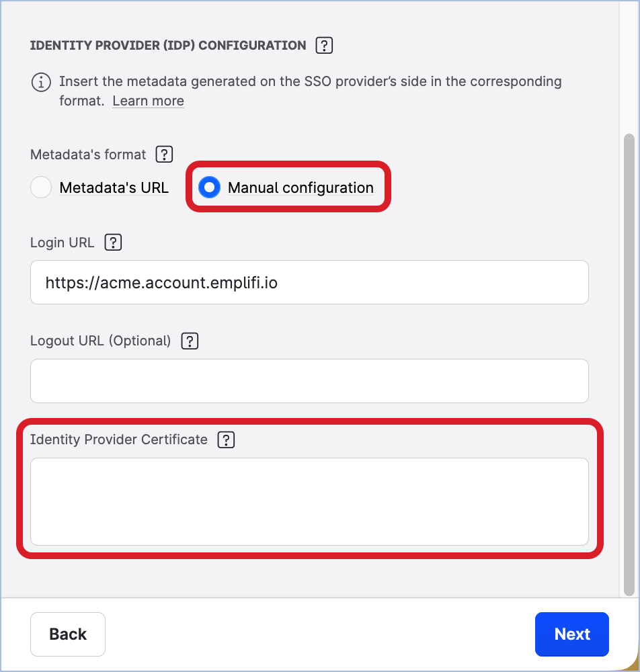640x672 pixels.
Task: Show help for Logout URL field
Action: (x=190, y=341)
